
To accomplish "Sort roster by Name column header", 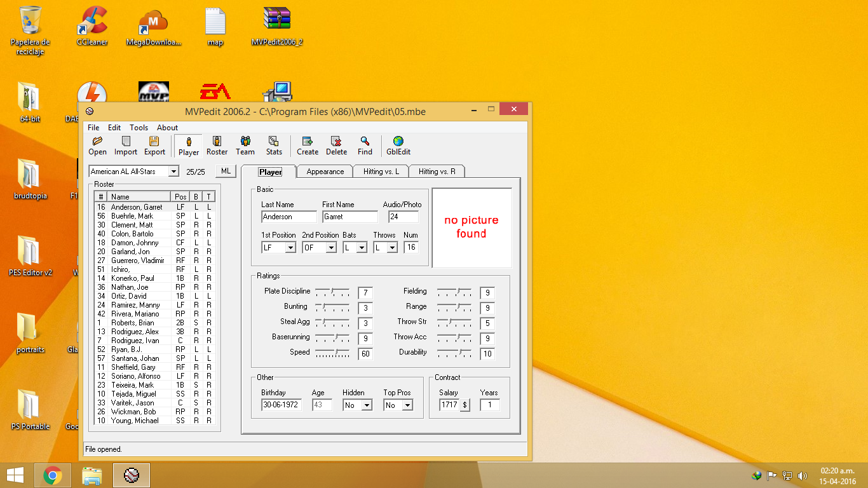I will click(x=139, y=197).
